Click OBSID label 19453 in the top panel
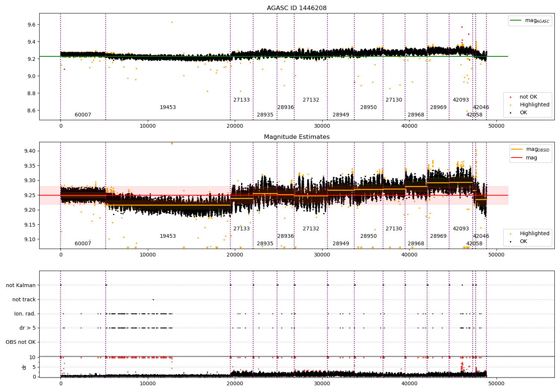 click(x=168, y=108)
